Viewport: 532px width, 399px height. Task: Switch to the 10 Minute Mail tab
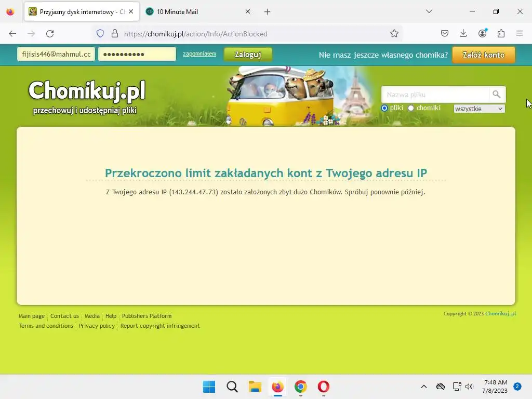tap(198, 11)
